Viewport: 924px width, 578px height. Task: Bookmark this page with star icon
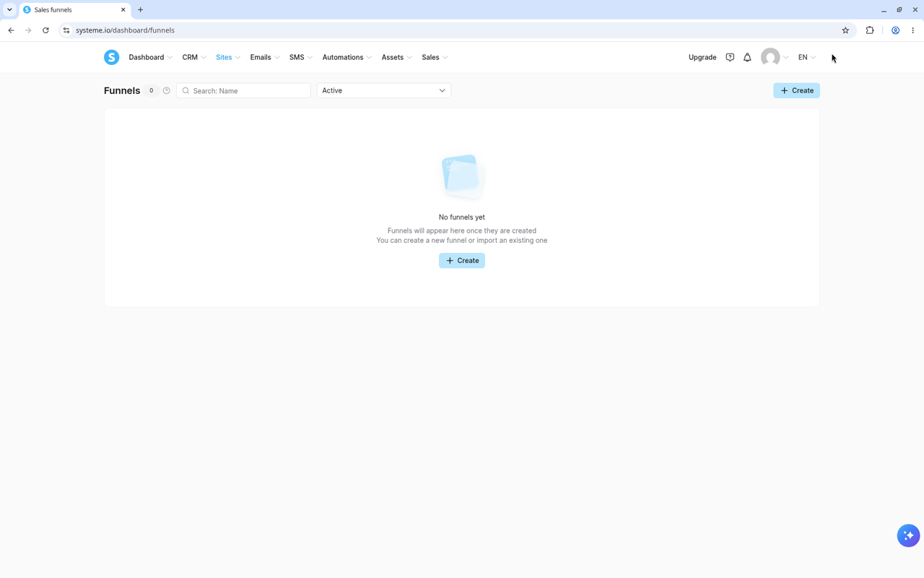pos(845,30)
